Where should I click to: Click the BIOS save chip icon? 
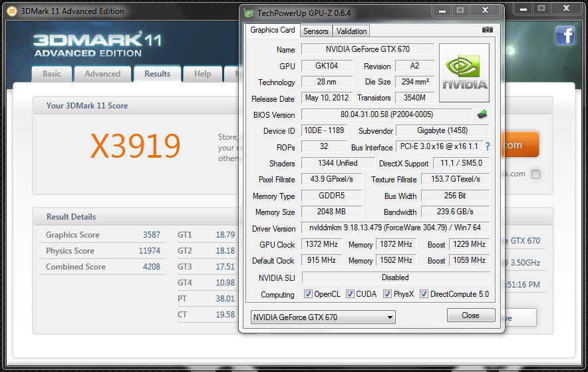click(482, 114)
